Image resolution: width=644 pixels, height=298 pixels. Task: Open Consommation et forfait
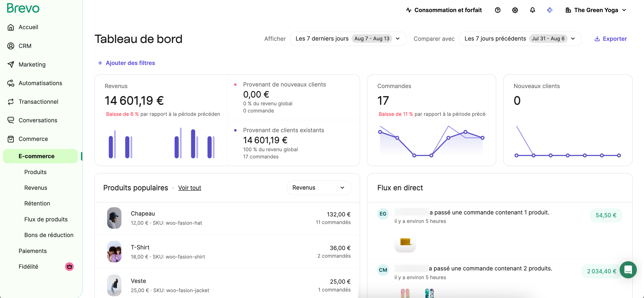pyautogui.click(x=443, y=10)
